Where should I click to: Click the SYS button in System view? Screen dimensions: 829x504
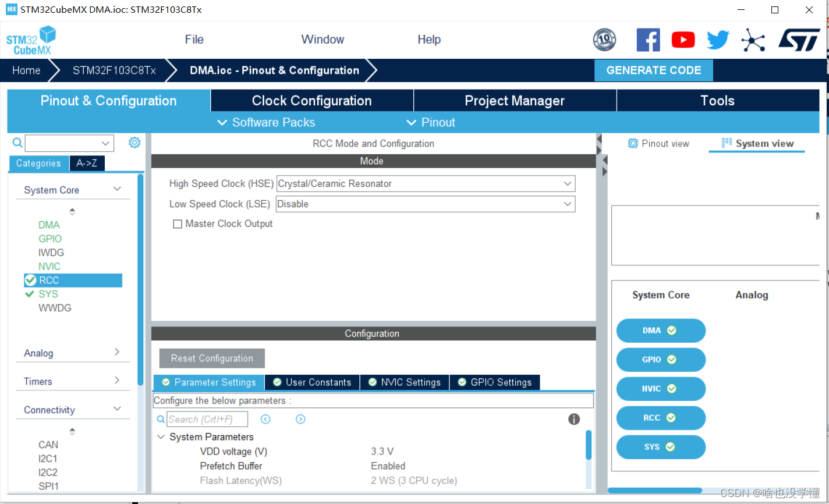[x=661, y=447]
